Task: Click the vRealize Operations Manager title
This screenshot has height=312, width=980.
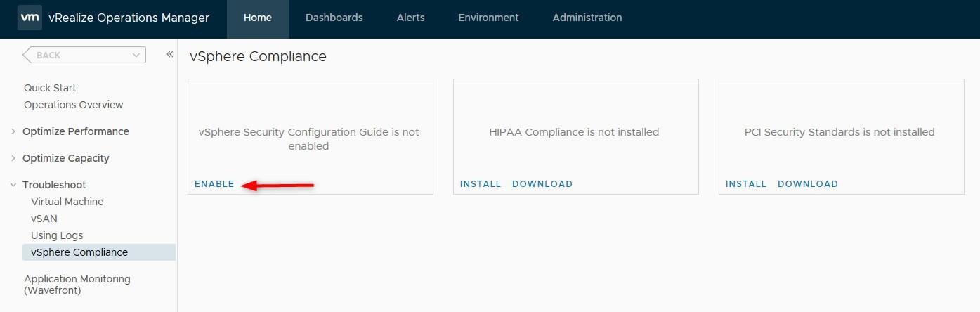Action: tap(129, 18)
